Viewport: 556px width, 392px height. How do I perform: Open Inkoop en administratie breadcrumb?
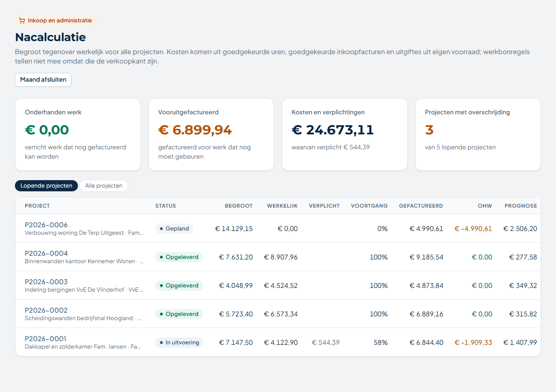(56, 21)
